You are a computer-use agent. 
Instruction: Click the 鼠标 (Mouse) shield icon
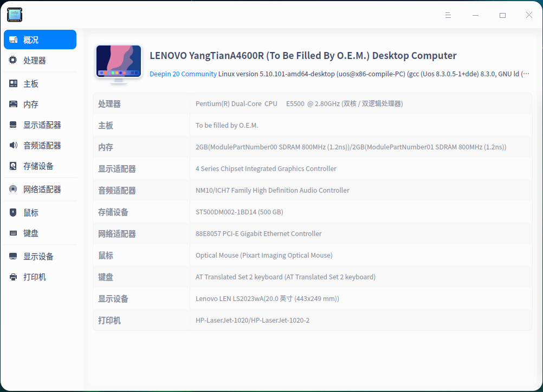coord(12,212)
